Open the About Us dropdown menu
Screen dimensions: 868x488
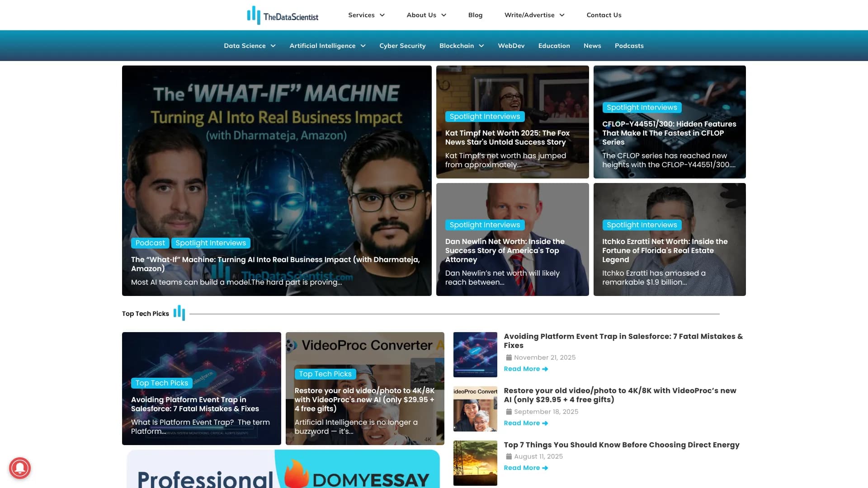[x=443, y=15]
